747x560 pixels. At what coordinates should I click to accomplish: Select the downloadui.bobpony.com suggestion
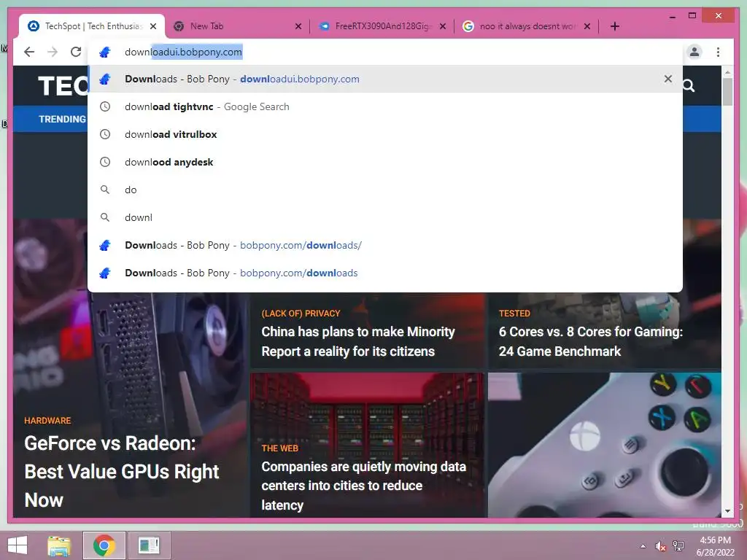click(x=385, y=79)
